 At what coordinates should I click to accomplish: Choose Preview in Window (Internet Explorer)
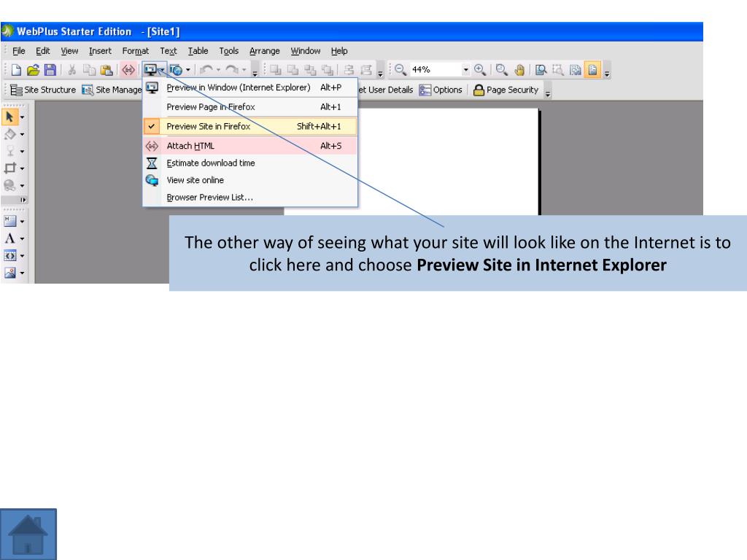click(249, 87)
